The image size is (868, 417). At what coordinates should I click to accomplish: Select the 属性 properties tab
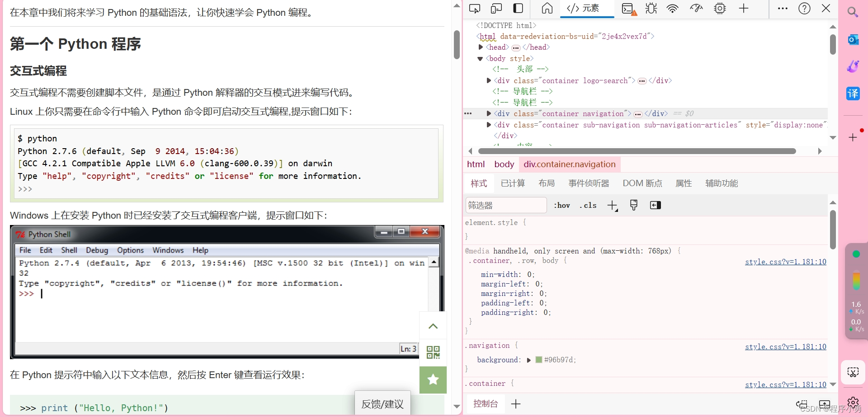(684, 183)
